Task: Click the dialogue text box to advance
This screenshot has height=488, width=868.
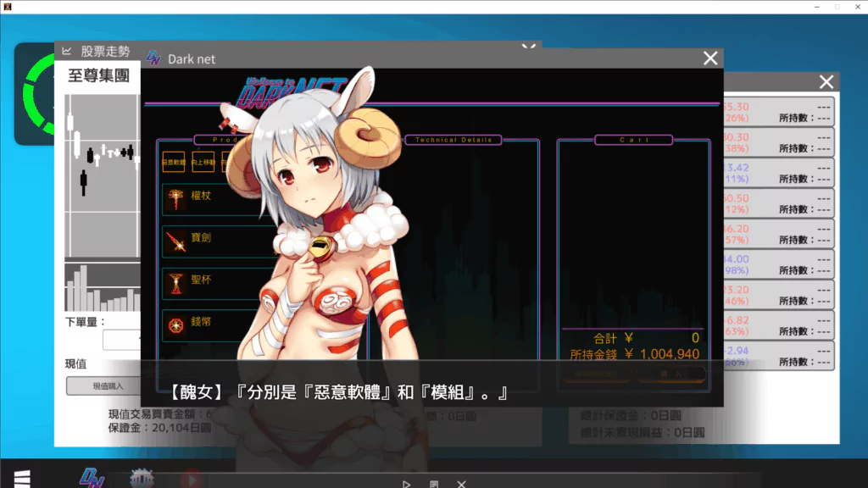Action: 432,393
